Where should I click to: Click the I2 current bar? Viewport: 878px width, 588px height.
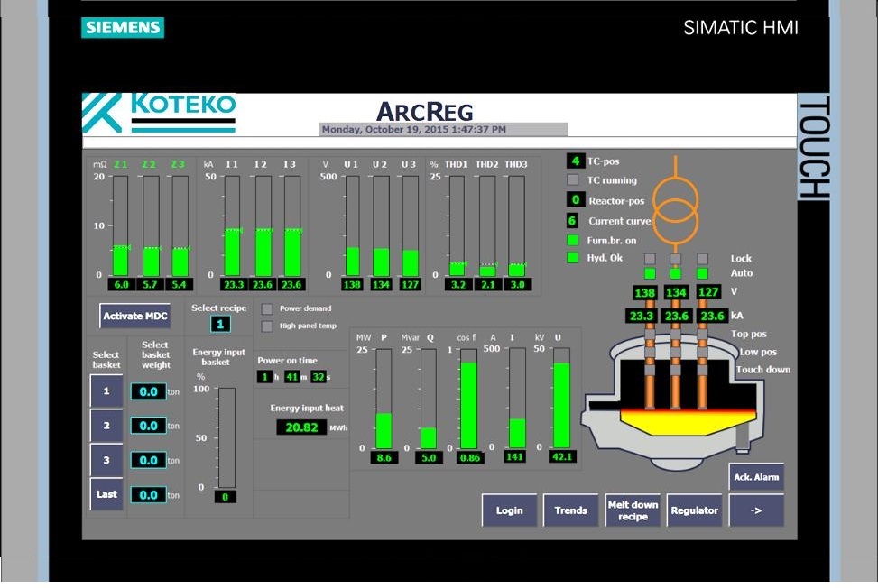tap(263, 226)
